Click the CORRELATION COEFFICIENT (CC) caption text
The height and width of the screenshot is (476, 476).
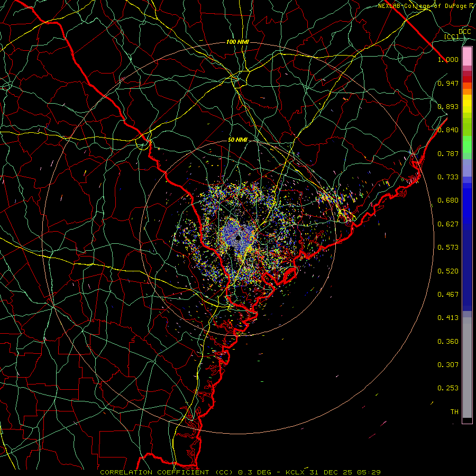tap(167, 472)
